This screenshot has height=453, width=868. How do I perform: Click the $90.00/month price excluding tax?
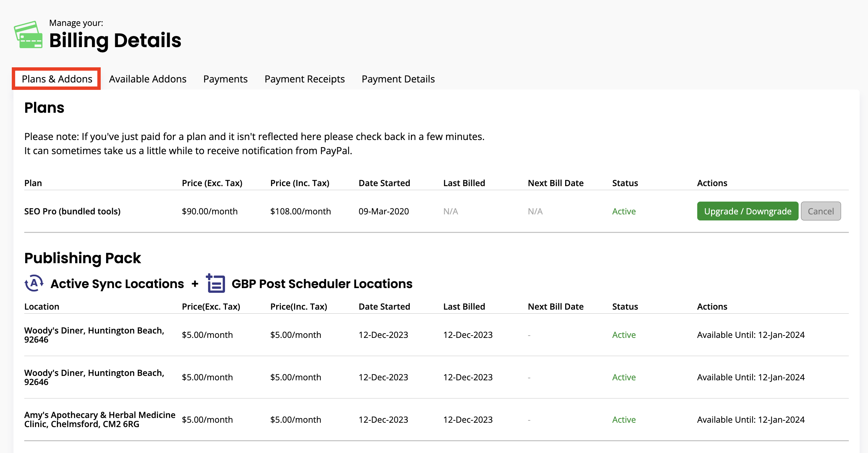[x=210, y=211]
